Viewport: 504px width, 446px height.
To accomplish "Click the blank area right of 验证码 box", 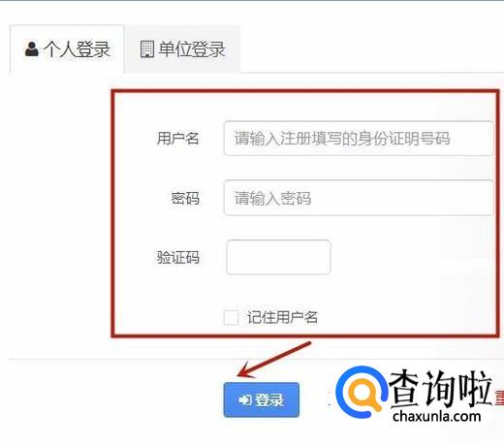I will coord(412,257).
